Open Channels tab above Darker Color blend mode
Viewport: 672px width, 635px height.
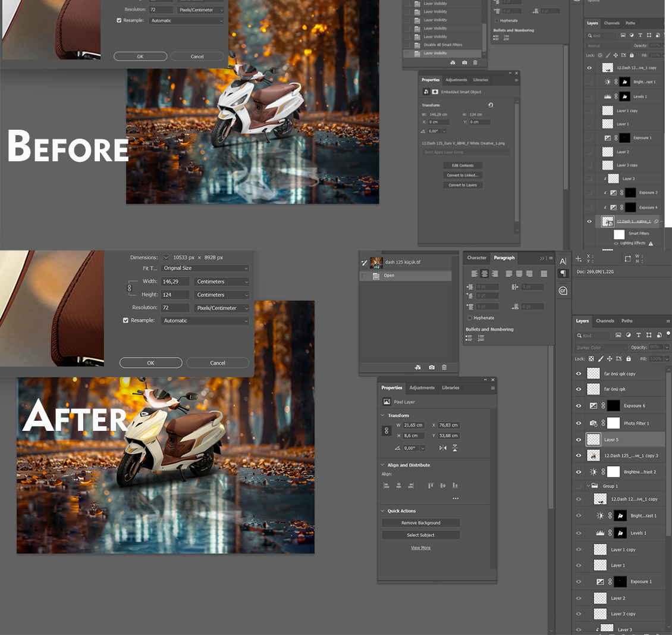(x=605, y=321)
